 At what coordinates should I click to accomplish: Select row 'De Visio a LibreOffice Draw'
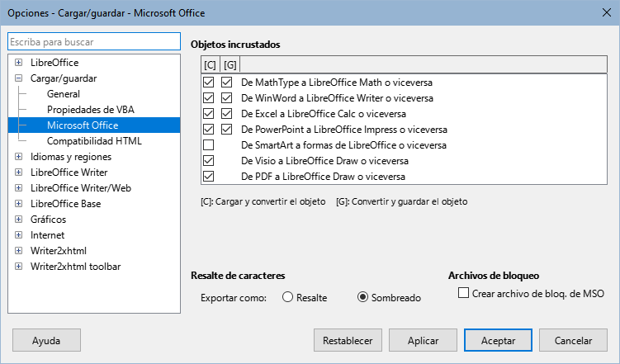404,161
